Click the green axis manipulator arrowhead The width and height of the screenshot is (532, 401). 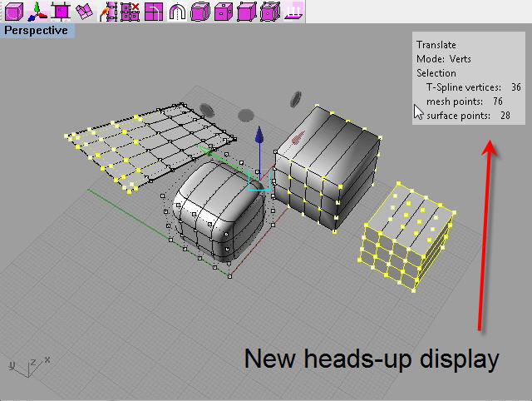tap(204, 151)
